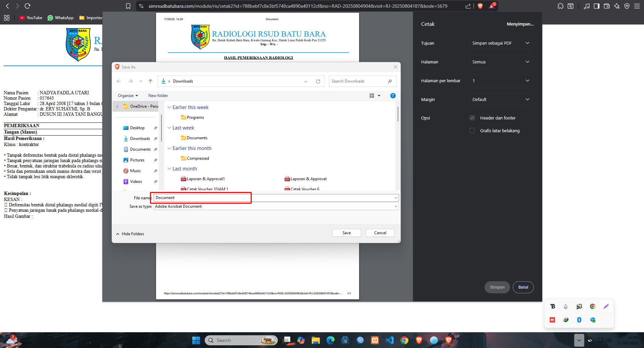Open the Save As help icon
The height and width of the screenshot is (348, 644).
pos(393,96)
